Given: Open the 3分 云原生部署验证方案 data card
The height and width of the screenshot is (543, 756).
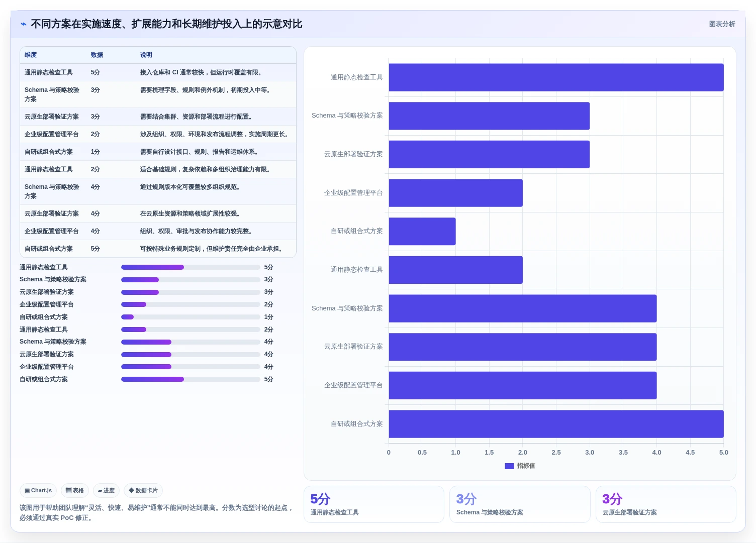Looking at the screenshot, I should click(x=666, y=504).
